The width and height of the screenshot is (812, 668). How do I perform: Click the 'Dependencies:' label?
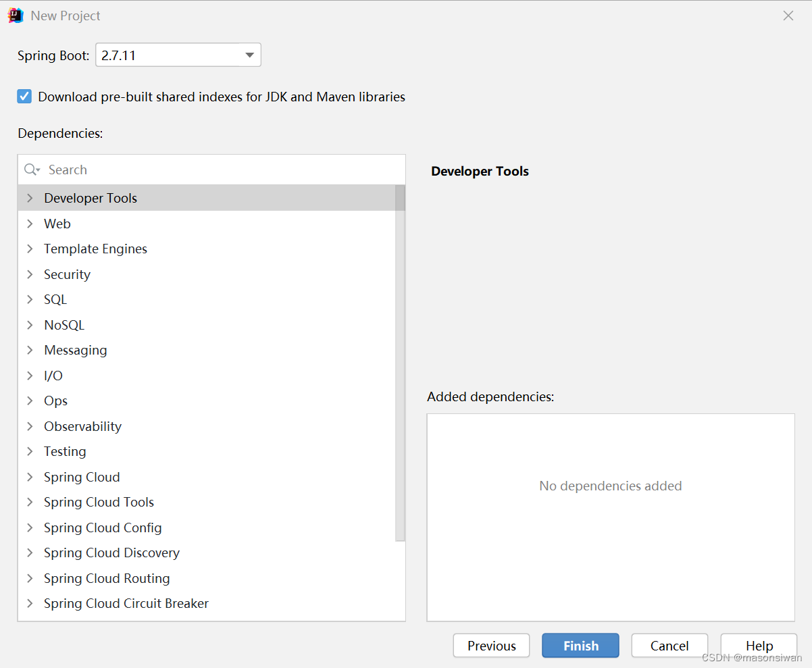click(60, 134)
